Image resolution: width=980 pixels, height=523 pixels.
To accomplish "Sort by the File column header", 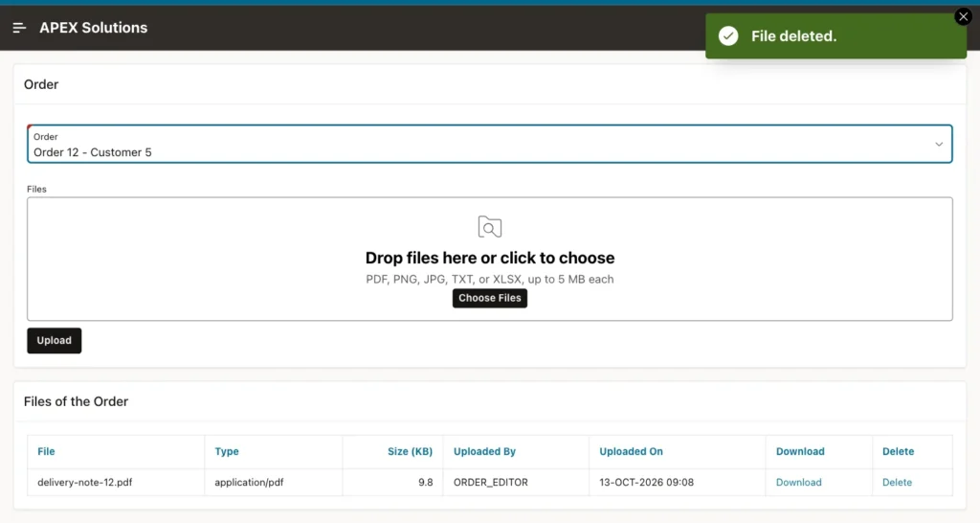I will coord(46,452).
